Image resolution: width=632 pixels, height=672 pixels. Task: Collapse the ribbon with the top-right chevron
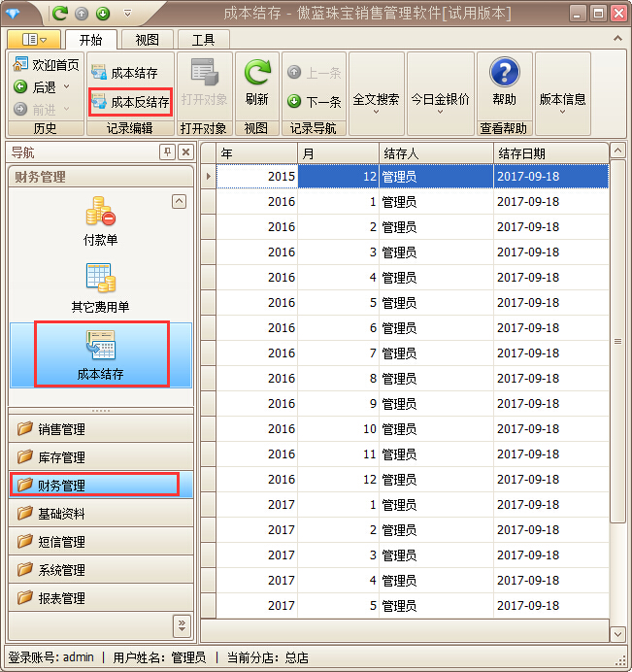click(617, 39)
